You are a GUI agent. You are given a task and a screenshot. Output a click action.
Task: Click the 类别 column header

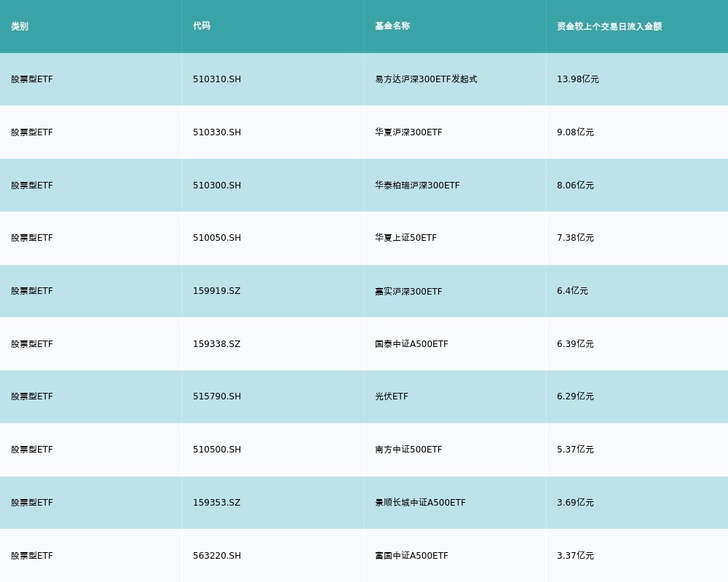click(x=20, y=26)
